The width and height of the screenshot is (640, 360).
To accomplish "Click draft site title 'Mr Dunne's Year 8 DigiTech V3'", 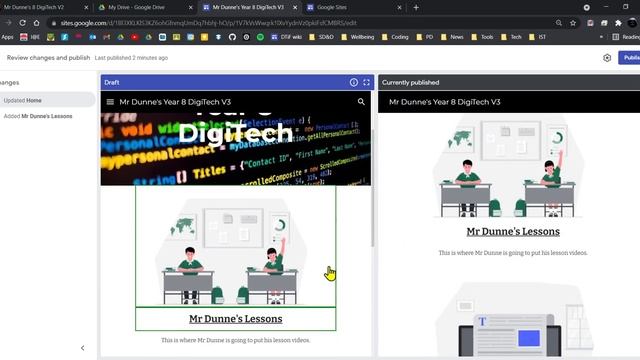I will pos(175,102).
